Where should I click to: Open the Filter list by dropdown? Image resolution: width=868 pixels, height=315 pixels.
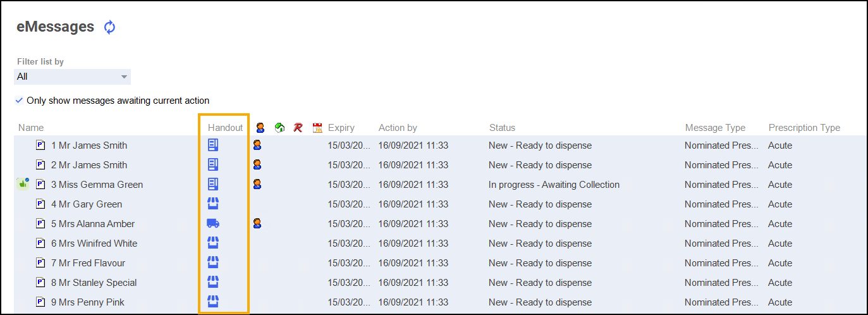click(72, 77)
